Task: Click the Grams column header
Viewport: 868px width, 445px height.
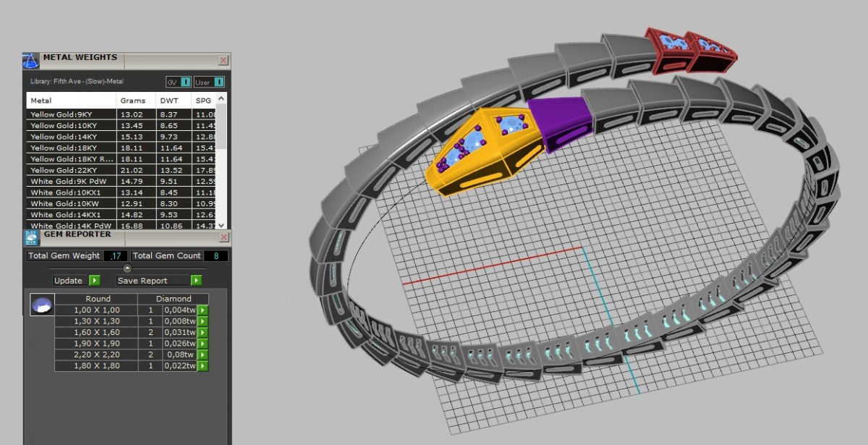Action: point(136,101)
